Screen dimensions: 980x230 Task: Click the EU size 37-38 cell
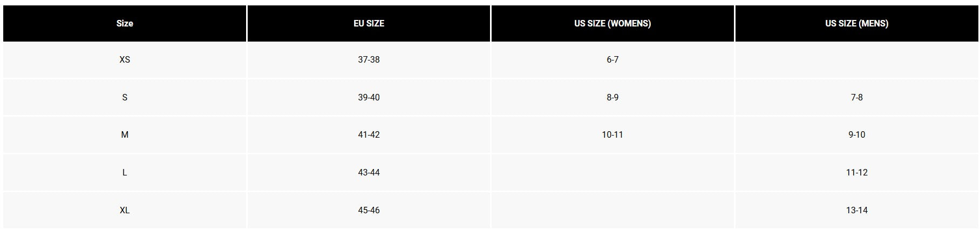pyautogui.click(x=369, y=59)
